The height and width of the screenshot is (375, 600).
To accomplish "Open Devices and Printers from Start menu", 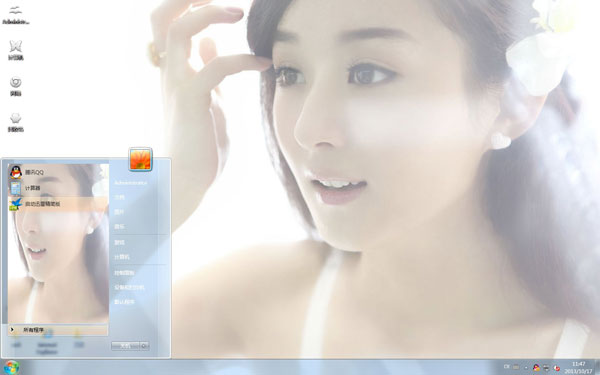I will [129, 287].
